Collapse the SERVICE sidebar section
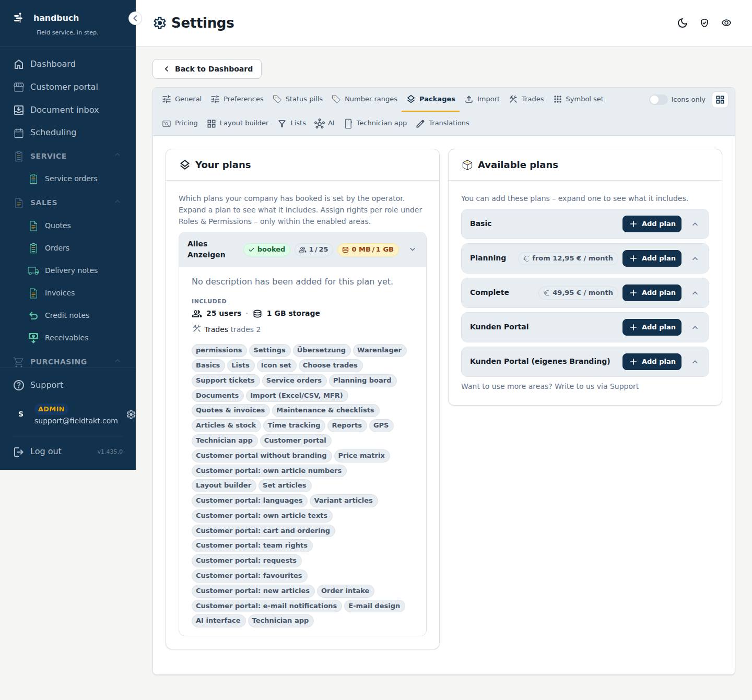The width and height of the screenshot is (752, 700). tap(118, 155)
